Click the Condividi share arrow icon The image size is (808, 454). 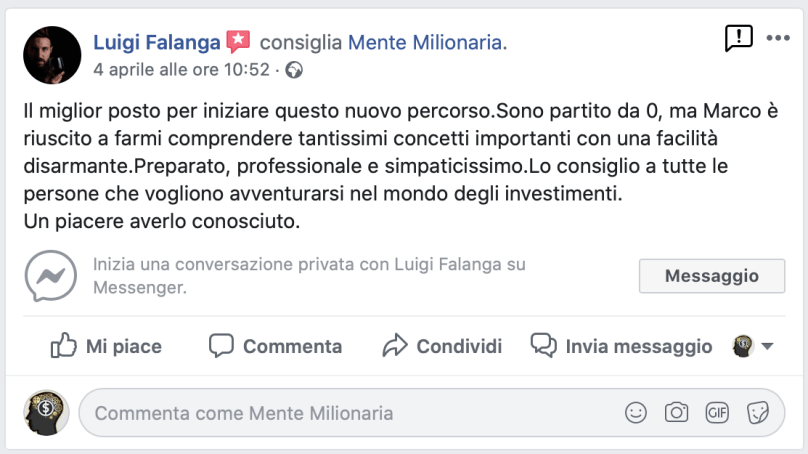[x=396, y=346]
